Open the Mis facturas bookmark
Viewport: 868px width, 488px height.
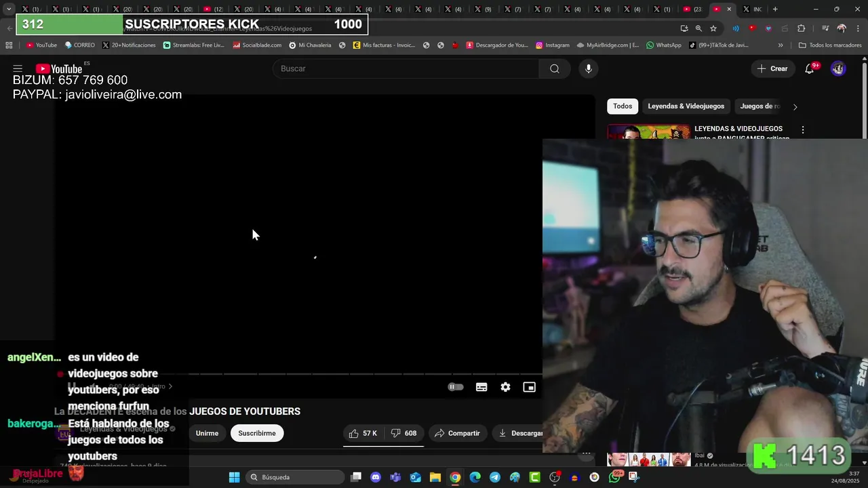click(x=384, y=45)
